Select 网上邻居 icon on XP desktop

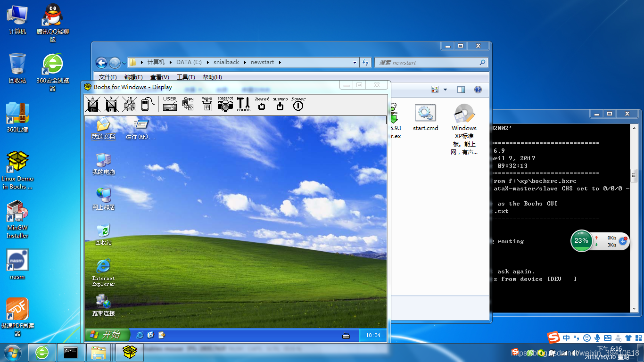pyautogui.click(x=103, y=199)
